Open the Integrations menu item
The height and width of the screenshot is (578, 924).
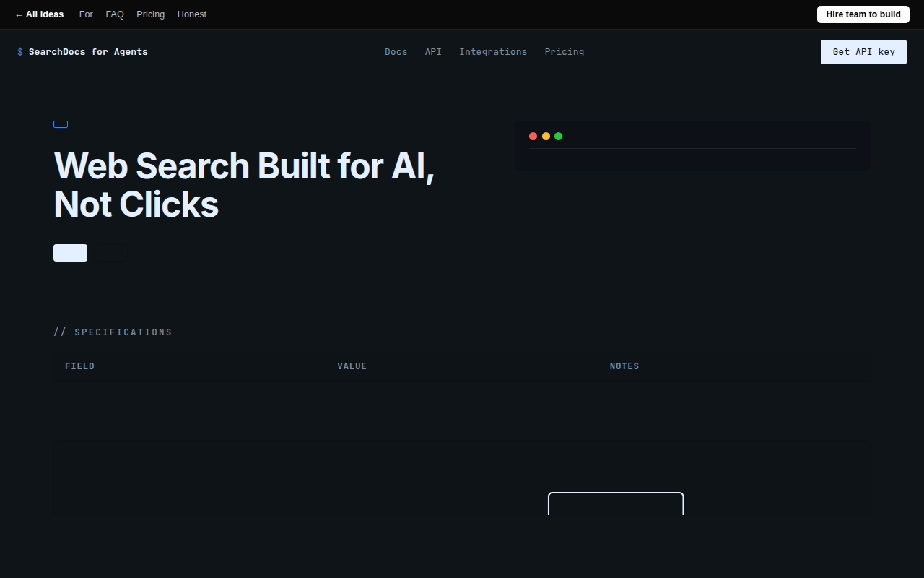pyautogui.click(x=493, y=52)
